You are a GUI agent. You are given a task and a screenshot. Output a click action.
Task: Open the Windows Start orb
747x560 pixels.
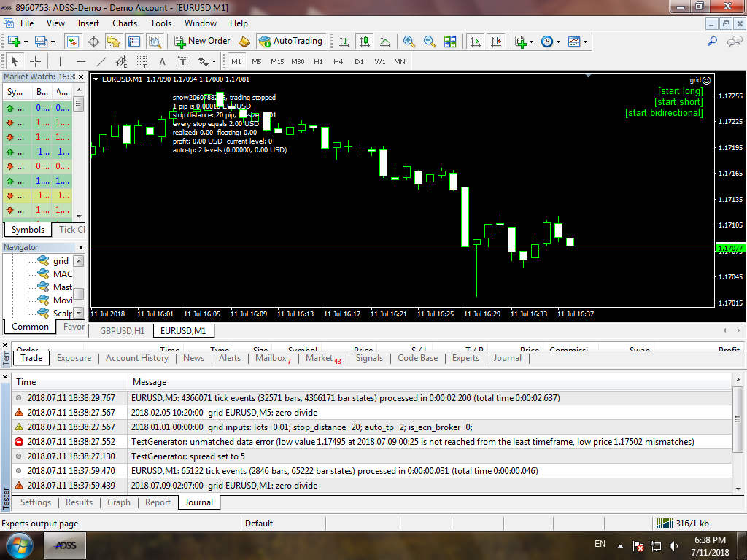coord(20,545)
